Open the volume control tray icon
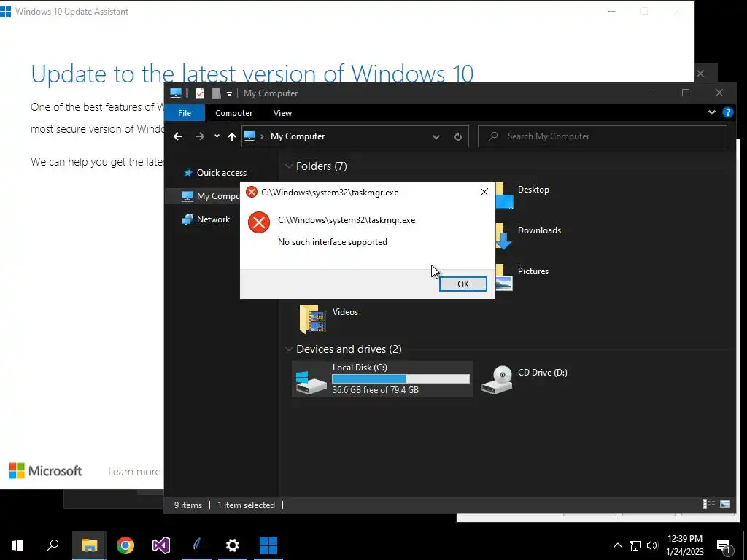The height and width of the screenshot is (560, 747). (x=652, y=545)
